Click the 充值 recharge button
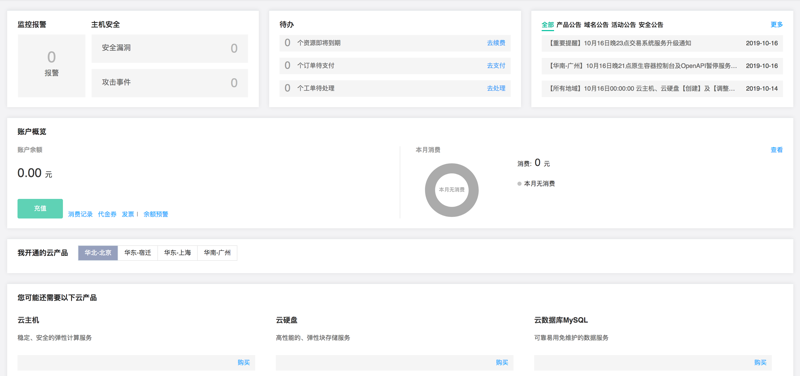Screen dimensions: 800x376 [40, 209]
